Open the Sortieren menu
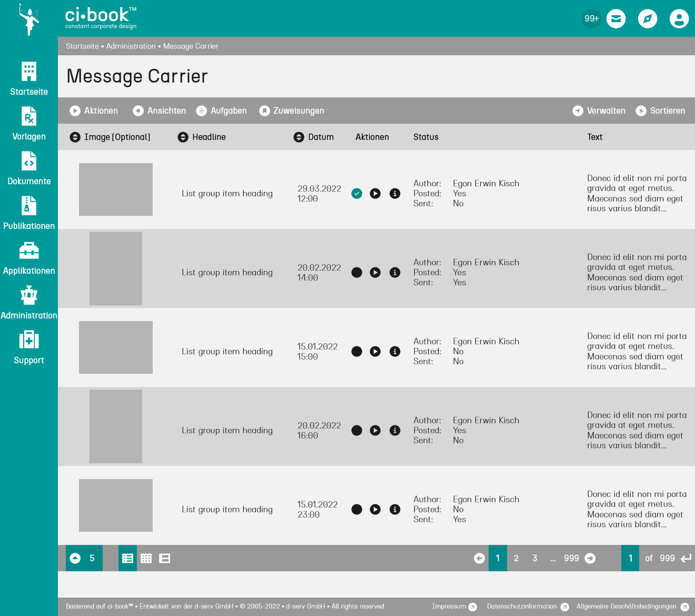This screenshot has height=616, width=695. pos(660,111)
